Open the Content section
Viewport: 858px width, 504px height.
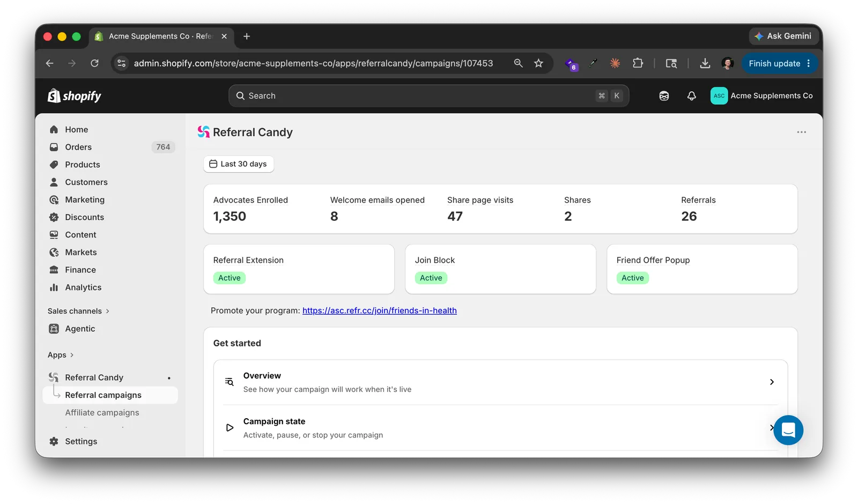[x=80, y=235]
